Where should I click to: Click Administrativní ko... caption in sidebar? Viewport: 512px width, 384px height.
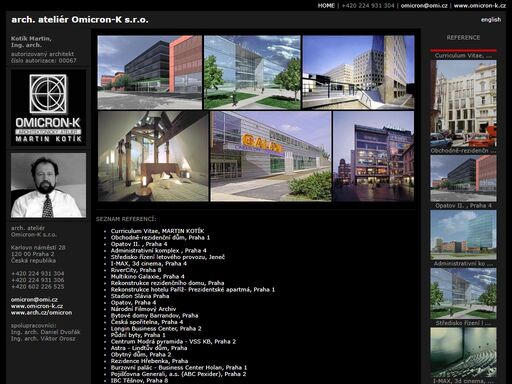click(x=463, y=264)
